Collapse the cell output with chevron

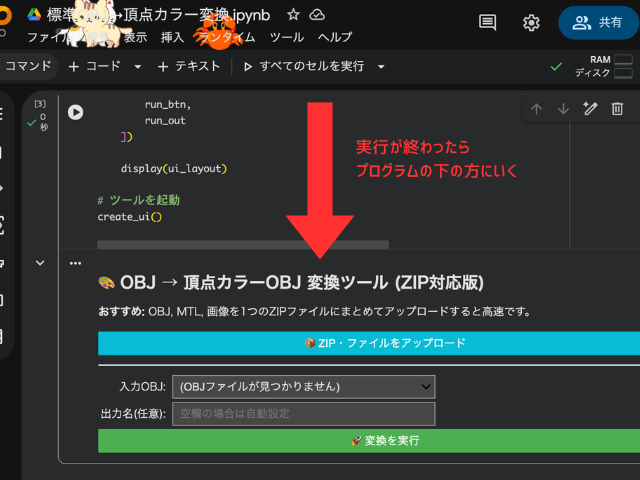[x=40, y=263]
